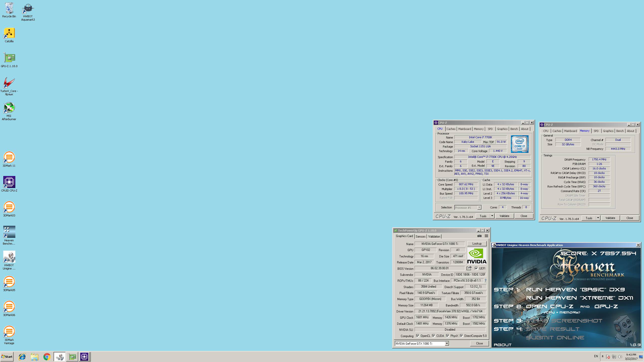Viewport: 644px width, 362px height.
Task: Switch to CPU-Z taskbar button
Action: point(84,357)
